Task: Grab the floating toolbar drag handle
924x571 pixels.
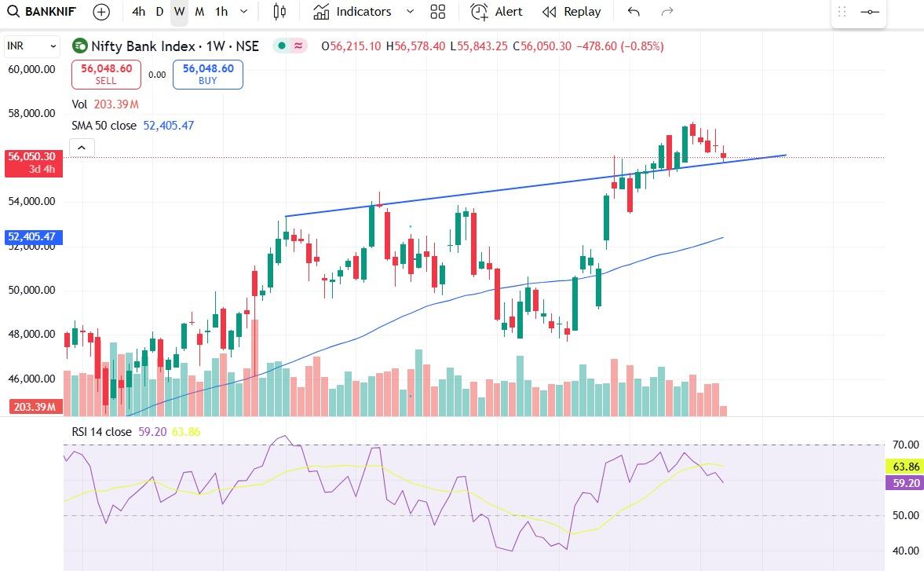Action: click(842, 12)
